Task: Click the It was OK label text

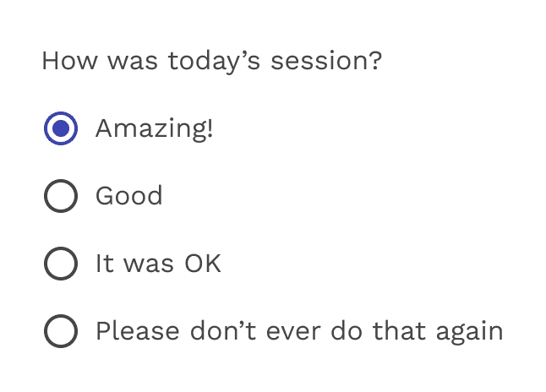Action: 158,264
